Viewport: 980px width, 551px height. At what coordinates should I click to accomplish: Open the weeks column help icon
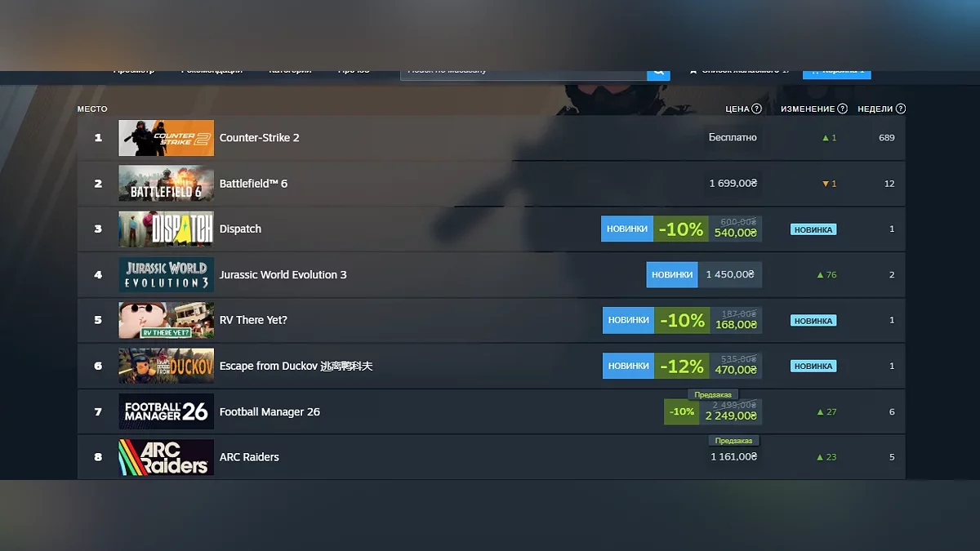coord(900,109)
